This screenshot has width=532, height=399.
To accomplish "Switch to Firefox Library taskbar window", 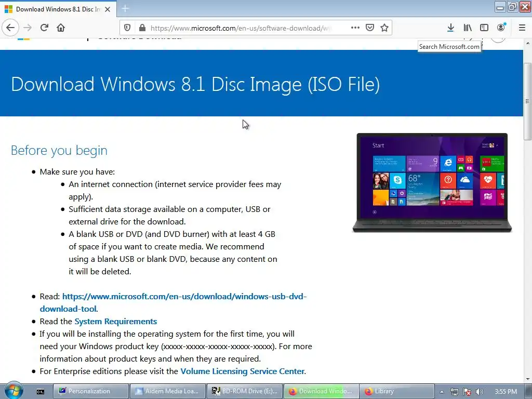I will [396, 391].
